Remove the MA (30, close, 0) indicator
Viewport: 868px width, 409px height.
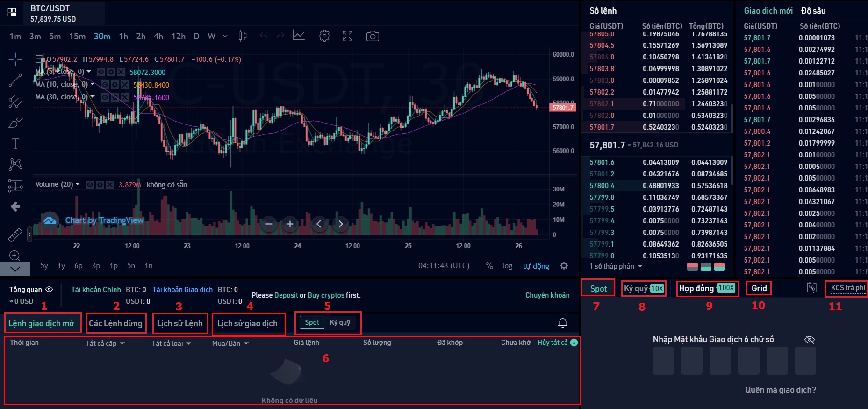click(x=125, y=97)
